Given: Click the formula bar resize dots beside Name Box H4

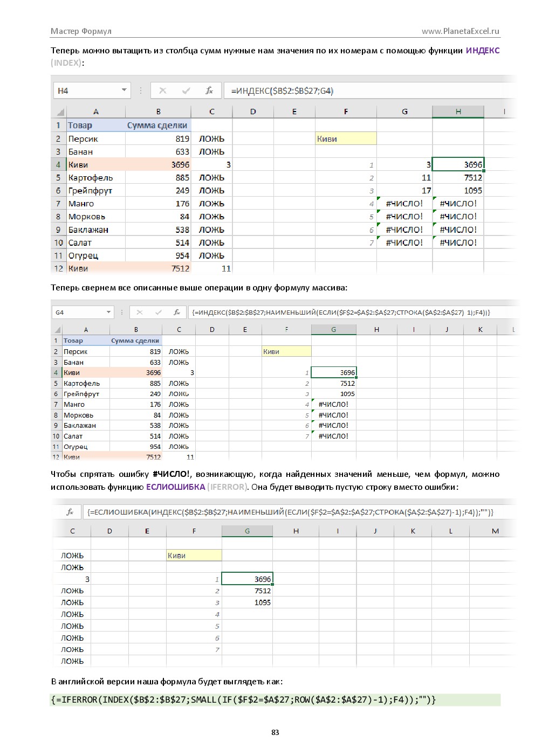Looking at the screenshot, I should 141,91.
